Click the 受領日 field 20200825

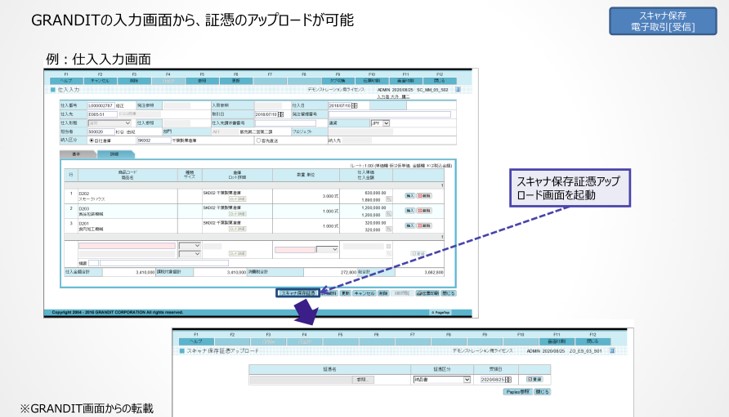[492, 380]
